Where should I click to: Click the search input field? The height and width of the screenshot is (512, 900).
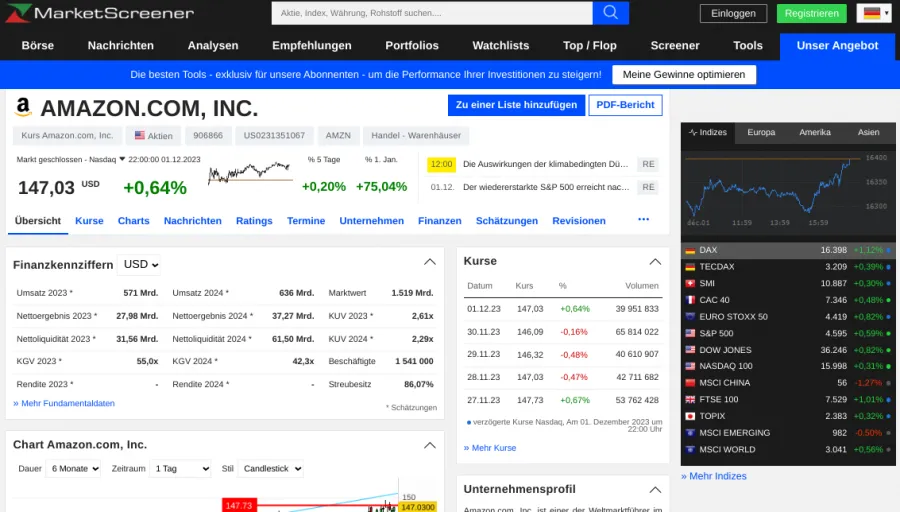point(431,13)
